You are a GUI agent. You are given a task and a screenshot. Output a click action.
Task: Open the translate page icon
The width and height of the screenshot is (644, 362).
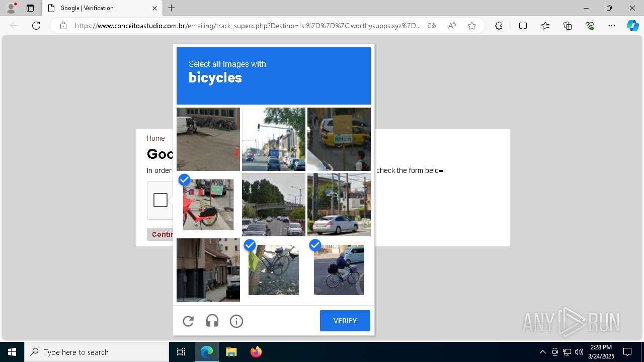pyautogui.click(x=432, y=26)
